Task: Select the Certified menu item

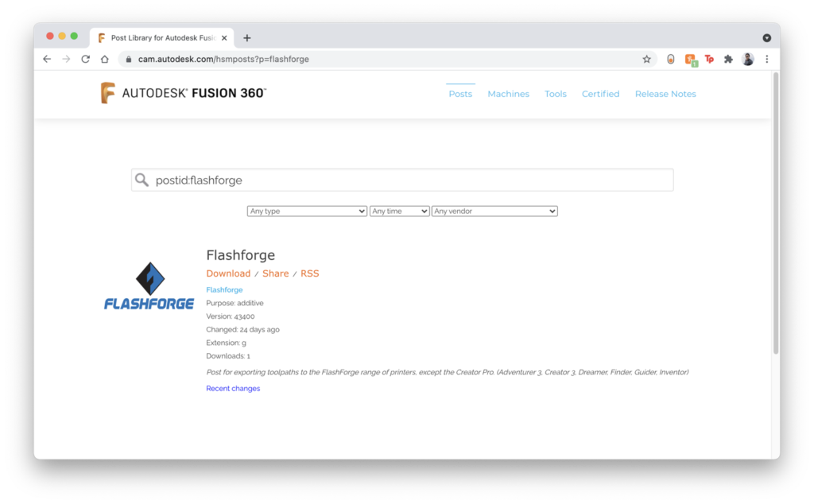Action: (x=600, y=94)
